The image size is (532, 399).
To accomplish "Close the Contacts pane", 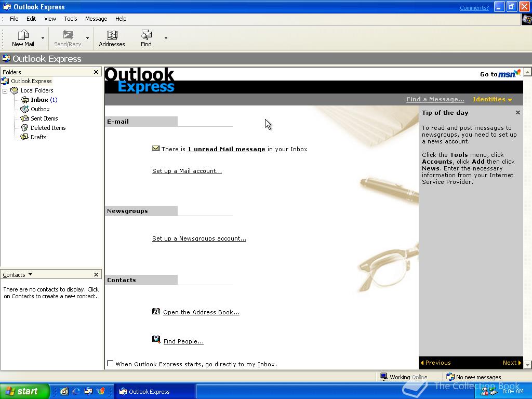I will (x=96, y=274).
